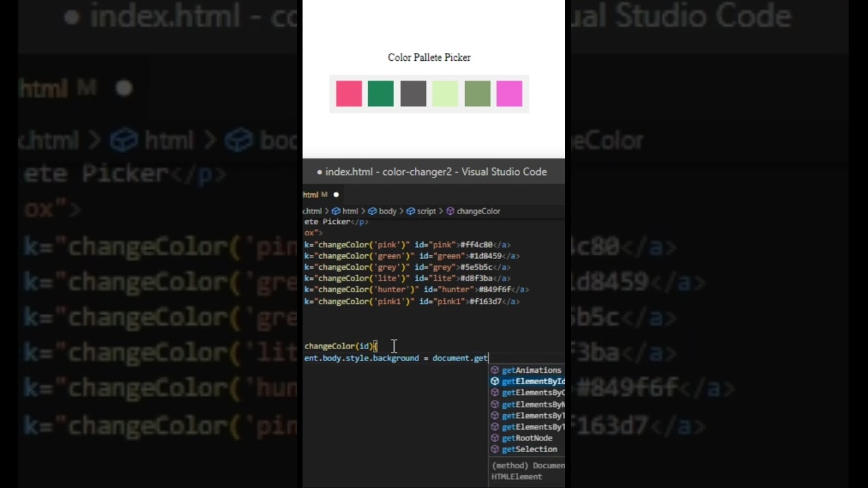
Task: Click hex value #ff4c80 in code
Action: click(x=476, y=245)
